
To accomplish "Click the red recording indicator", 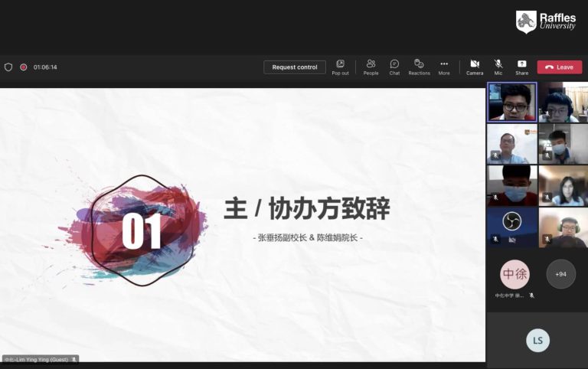I will click(24, 67).
